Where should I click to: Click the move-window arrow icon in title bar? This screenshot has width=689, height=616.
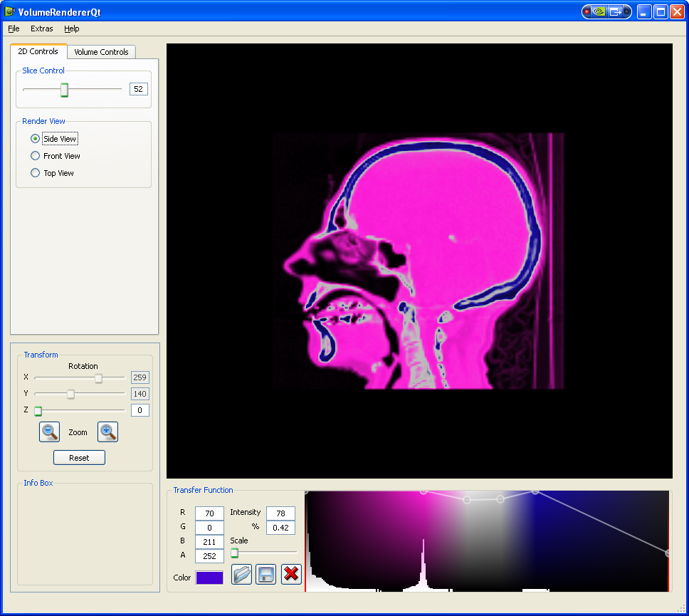pyautogui.click(x=615, y=11)
